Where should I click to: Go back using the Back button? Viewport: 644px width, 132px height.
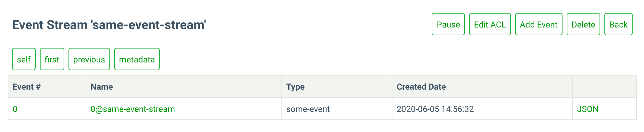[x=618, y=24]
